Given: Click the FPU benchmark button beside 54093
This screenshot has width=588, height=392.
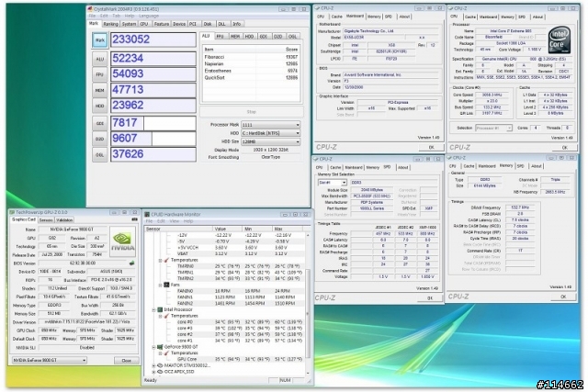Looking at the screenshot, I should coord(100,74).
